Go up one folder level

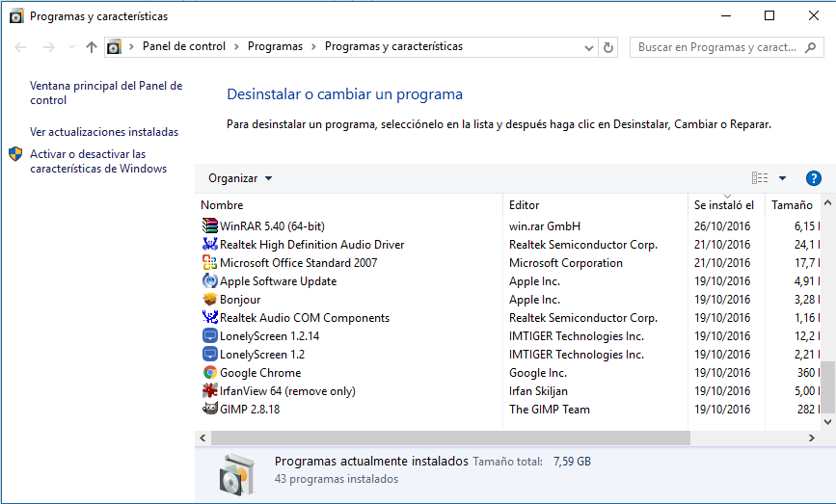click(x=92, y=47)
